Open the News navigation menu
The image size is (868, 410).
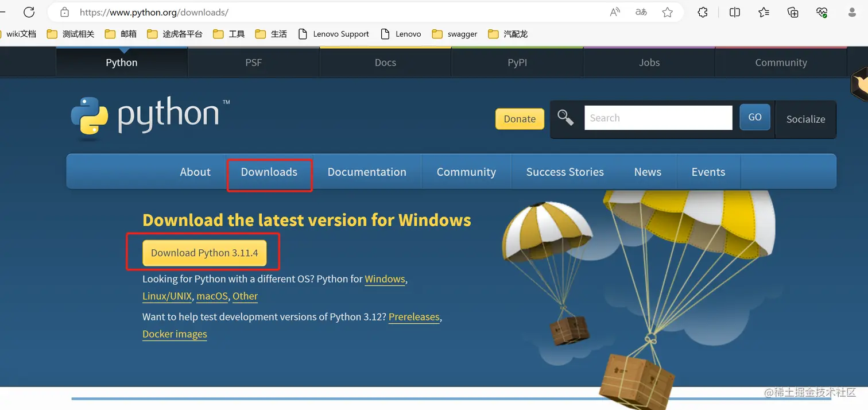[x=648, y=172]
